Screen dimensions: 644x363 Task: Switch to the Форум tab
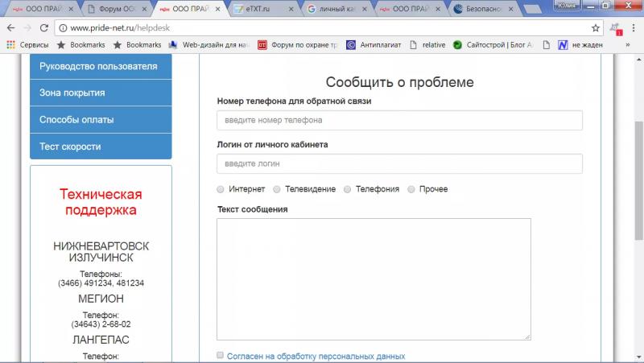[115, 9]
